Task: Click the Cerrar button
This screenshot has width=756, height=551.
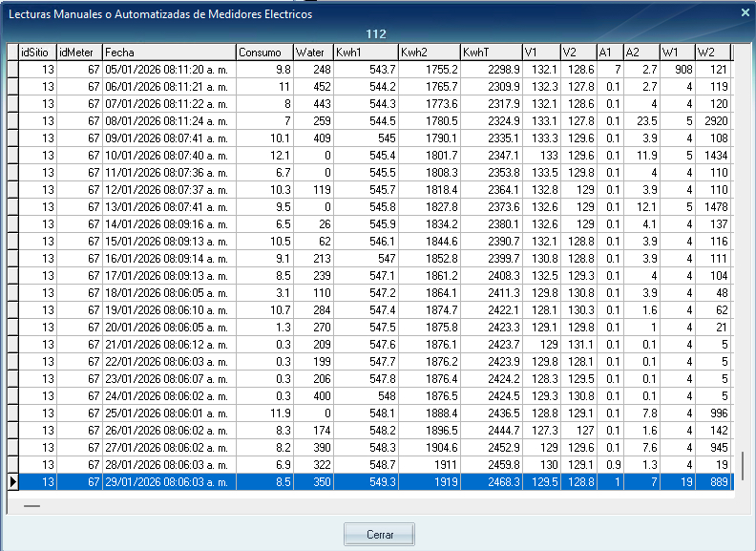Action: [x=380, y=534]
